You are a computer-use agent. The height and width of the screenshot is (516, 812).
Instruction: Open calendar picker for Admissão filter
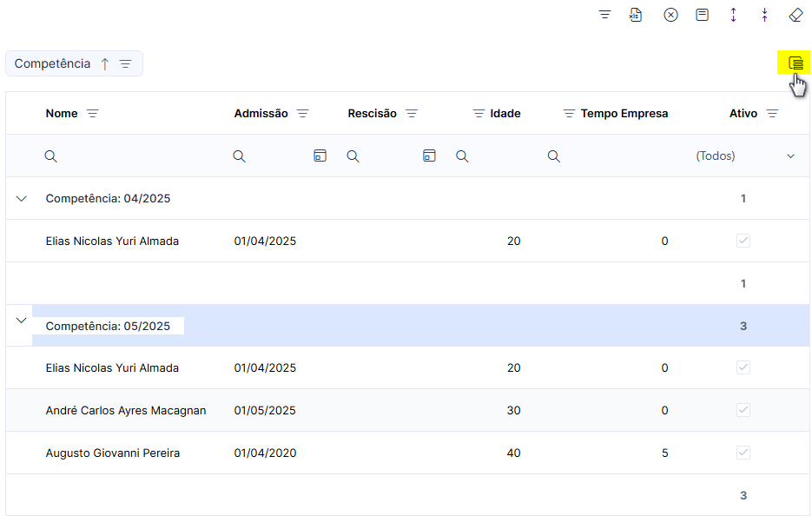click(320, 155)
